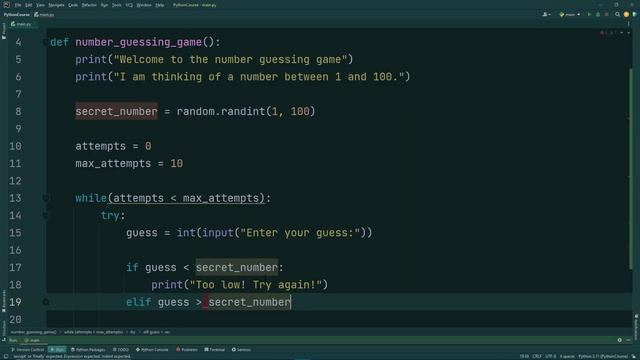
Task: Collapse the while loop fold marker
Action: (45, 198)
